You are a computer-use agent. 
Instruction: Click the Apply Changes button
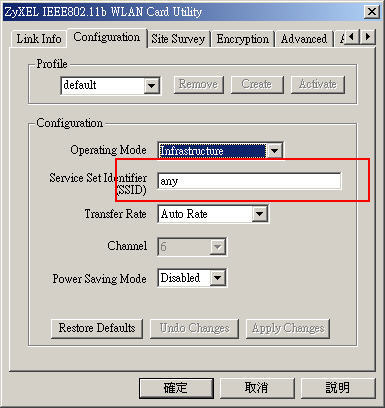(288, 328)
